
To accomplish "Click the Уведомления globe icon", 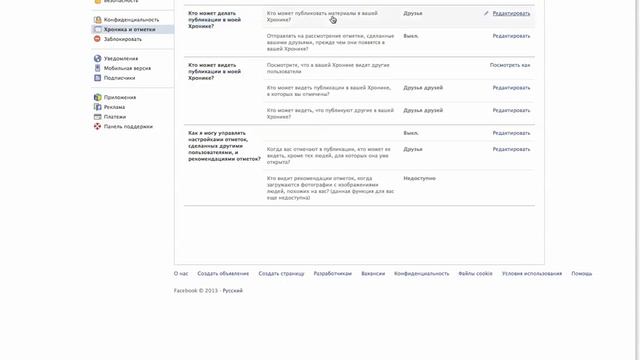I will [x=97, y=58].
